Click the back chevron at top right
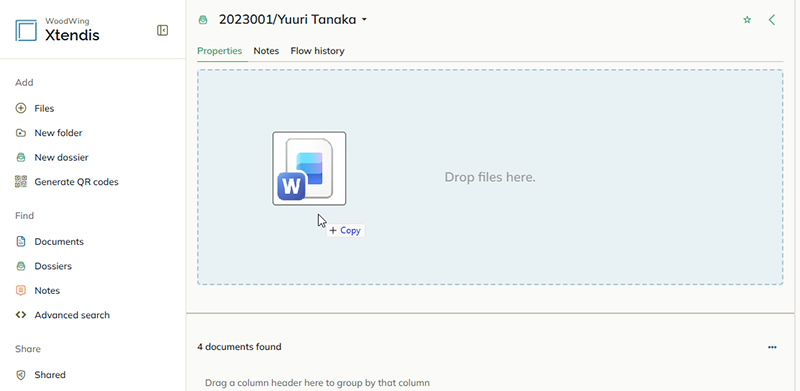This screenshot has height=391, width=800. tap(771, 20)
